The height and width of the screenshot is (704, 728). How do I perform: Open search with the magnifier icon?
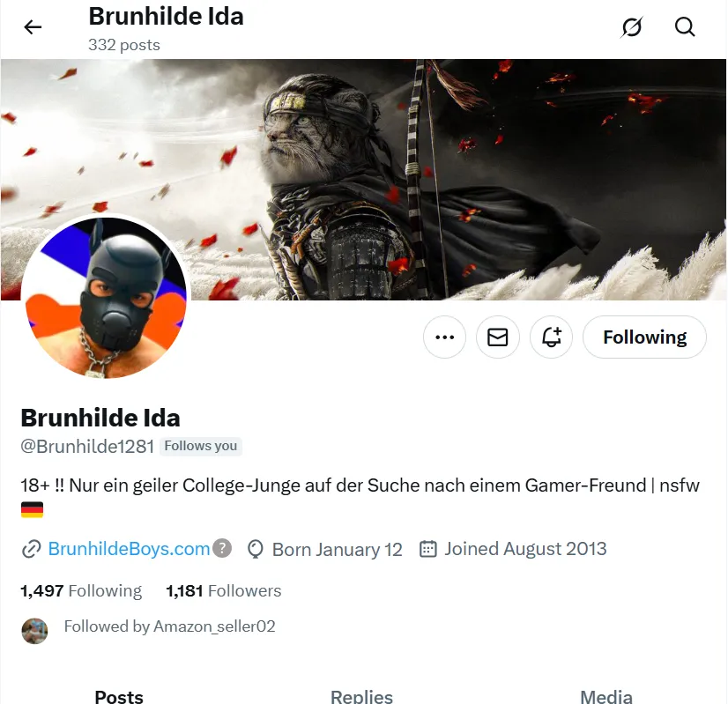point(685,27)
